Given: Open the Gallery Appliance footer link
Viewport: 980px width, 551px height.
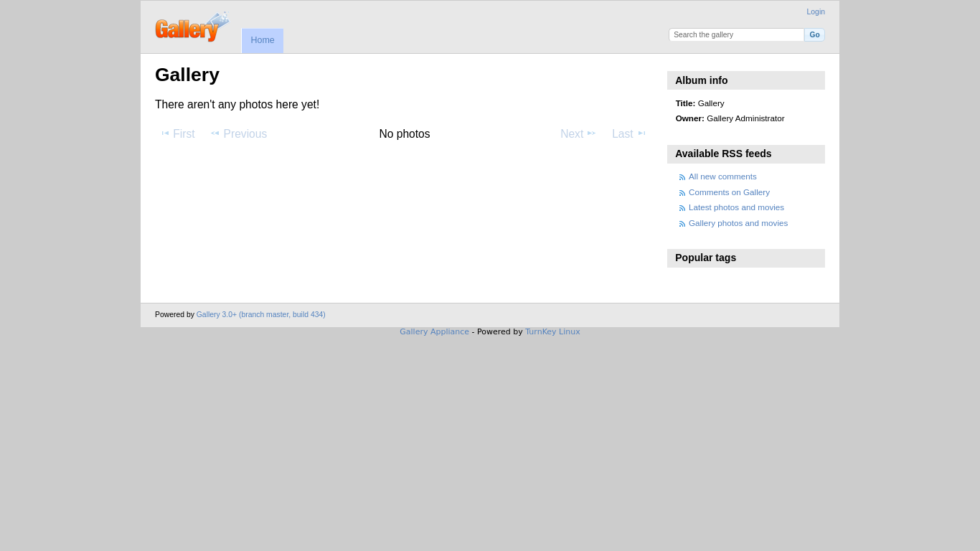Looking at the screenshot, I should pos(434,331).
